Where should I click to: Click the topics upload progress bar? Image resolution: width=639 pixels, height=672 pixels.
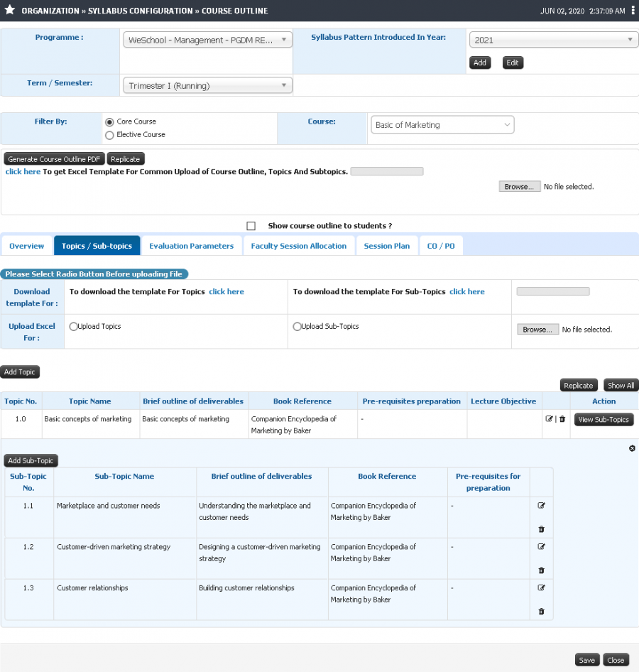point(553,291)
